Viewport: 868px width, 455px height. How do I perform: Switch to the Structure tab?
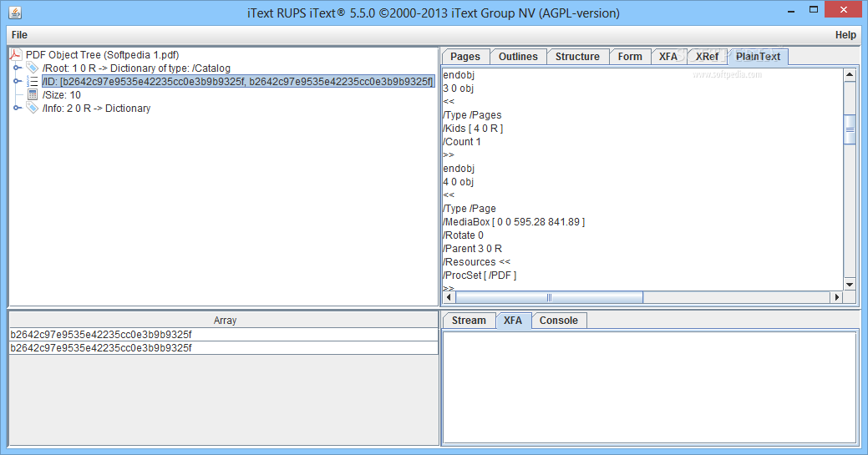577,57
